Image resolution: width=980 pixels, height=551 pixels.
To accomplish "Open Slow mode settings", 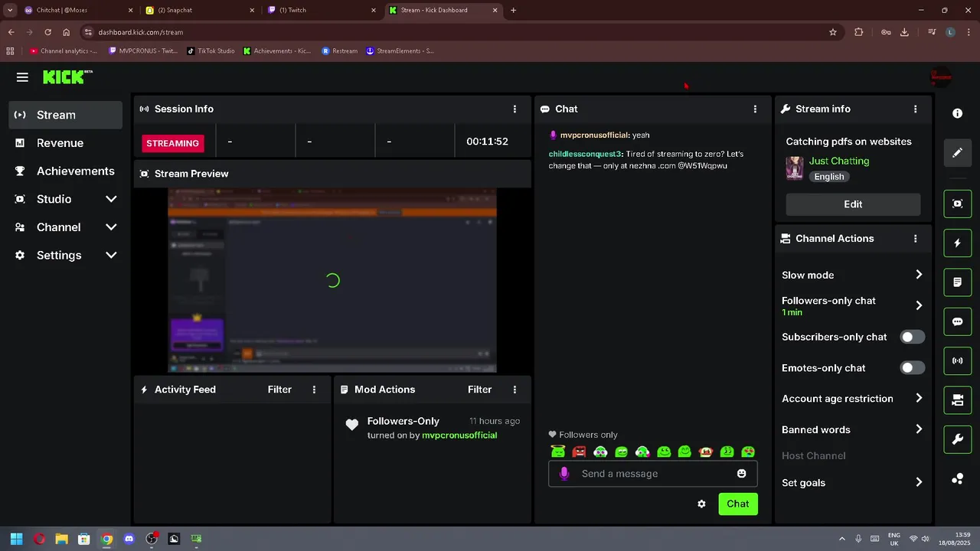I will click(x=853, y=275).
